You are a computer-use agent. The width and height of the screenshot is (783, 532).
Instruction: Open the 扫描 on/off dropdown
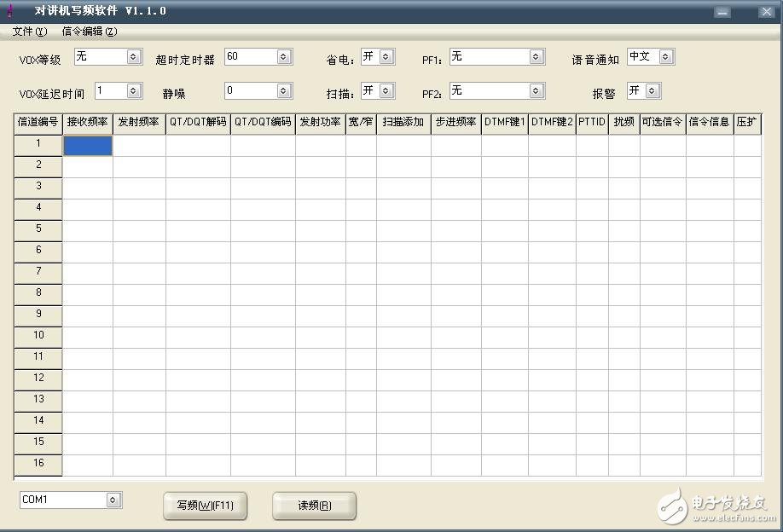coord(386,90)
